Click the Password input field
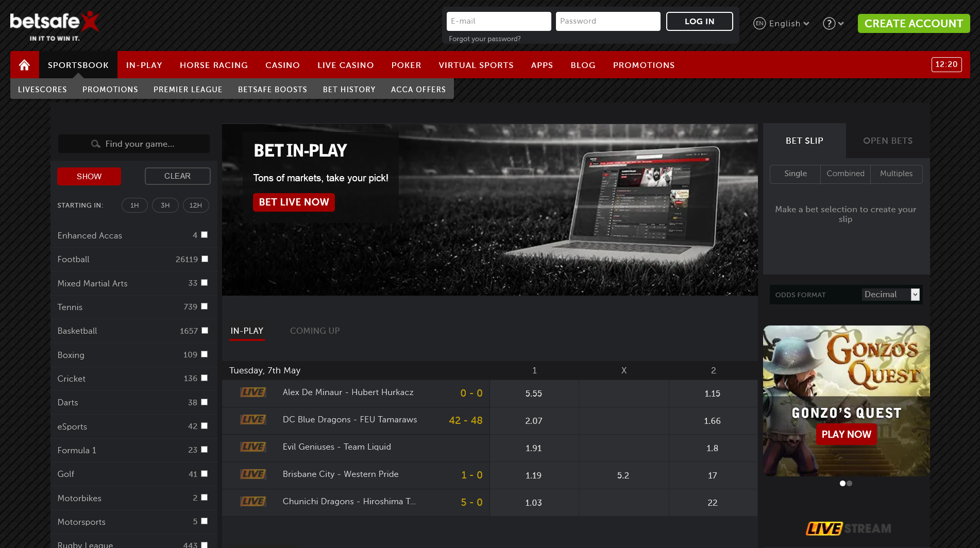Viewport: 980px width, 548px height. 608,21
